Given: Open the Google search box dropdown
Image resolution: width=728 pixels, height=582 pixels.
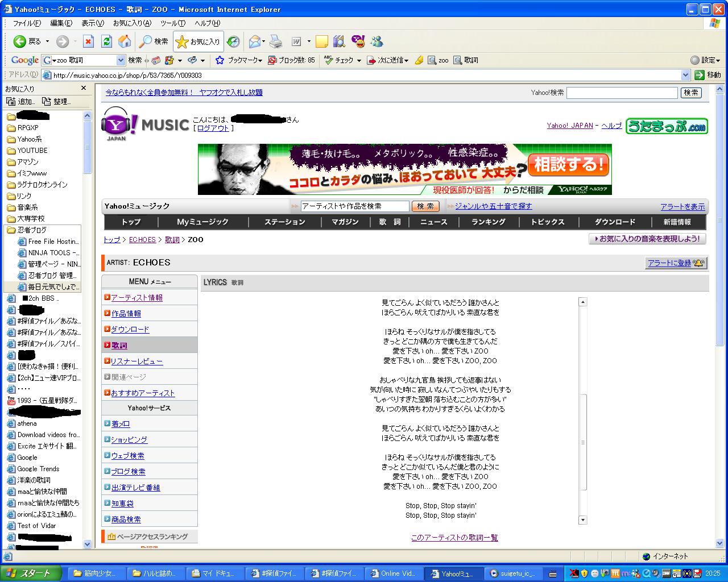Looking at the screenshot, I should click(121, 60).
